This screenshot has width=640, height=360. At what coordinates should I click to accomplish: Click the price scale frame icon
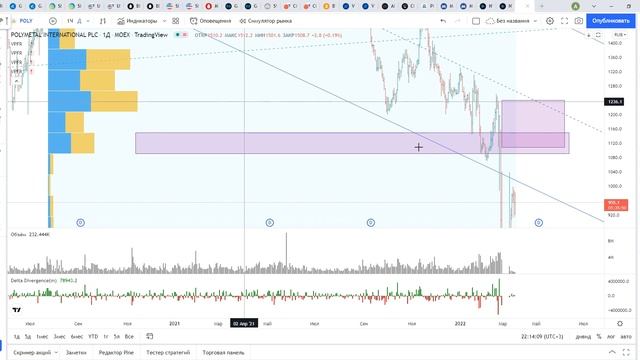598,35
